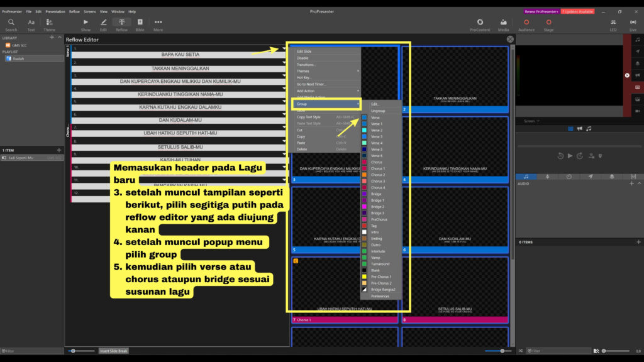Click the Updates Available button
This screenshot has width=644, height=362.
(577, 11)
